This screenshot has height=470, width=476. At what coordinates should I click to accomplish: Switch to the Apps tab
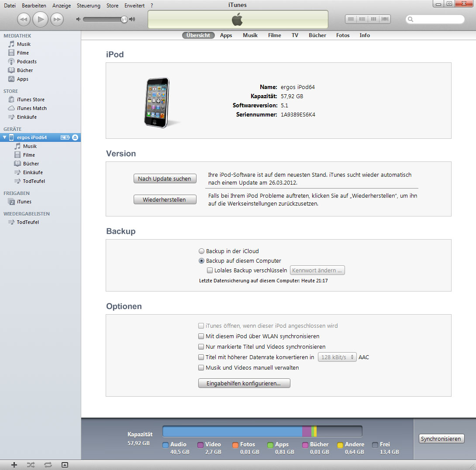226,35
